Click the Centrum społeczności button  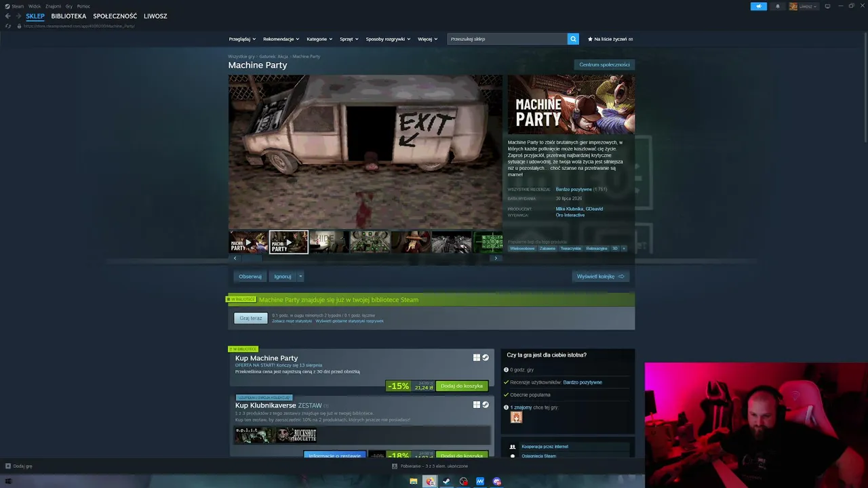[604, 65]
